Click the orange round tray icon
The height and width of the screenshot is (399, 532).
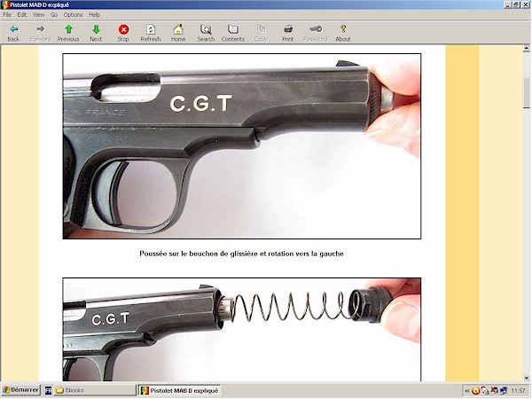475,391
